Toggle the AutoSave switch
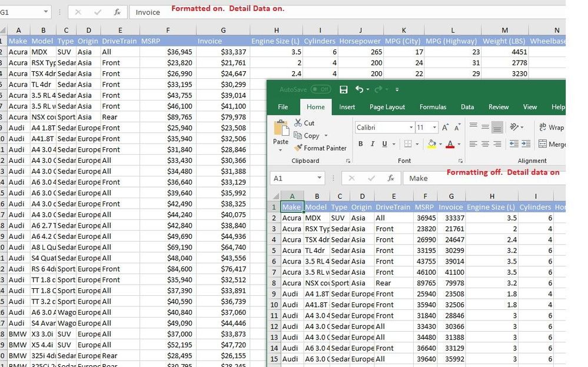The image size is (588, 367). [321, 89]
